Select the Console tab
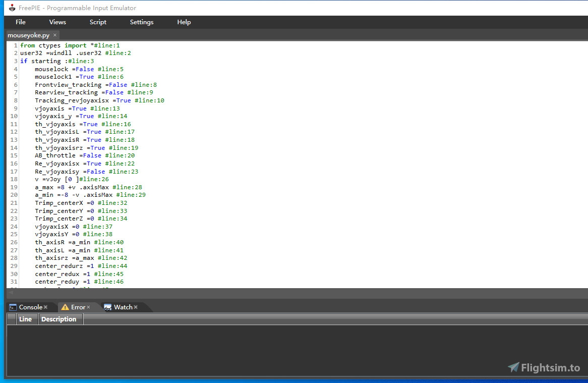The image size is (588, 383). tap(30, 307)
